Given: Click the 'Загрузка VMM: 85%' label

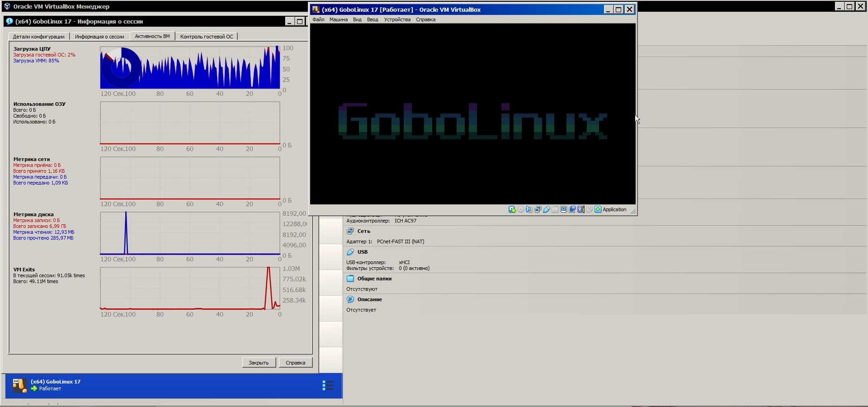Looking at the screenshot, I should pos(36,61).
